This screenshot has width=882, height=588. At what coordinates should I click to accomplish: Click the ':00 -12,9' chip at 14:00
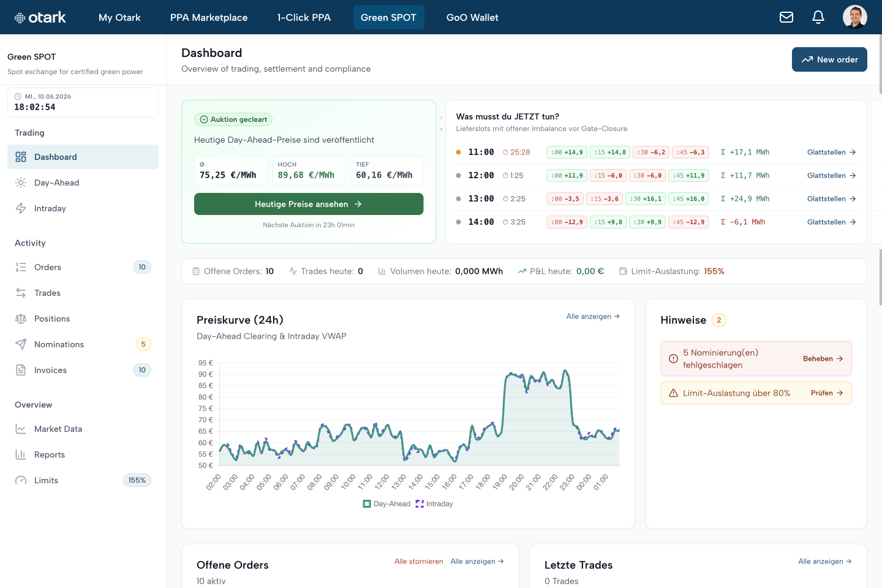coord(567,222)
